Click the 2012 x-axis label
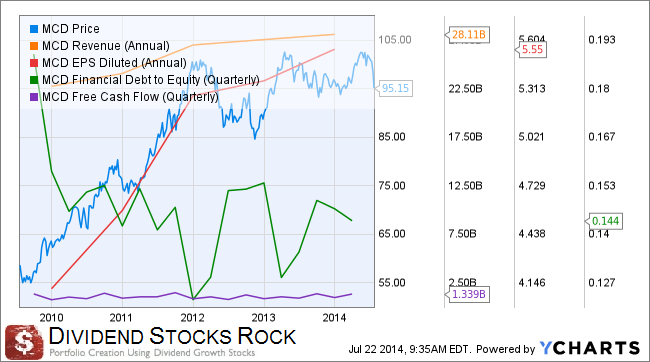Image resolution: width=650 pixels, height=362 pixels. (x=192, y=318)
